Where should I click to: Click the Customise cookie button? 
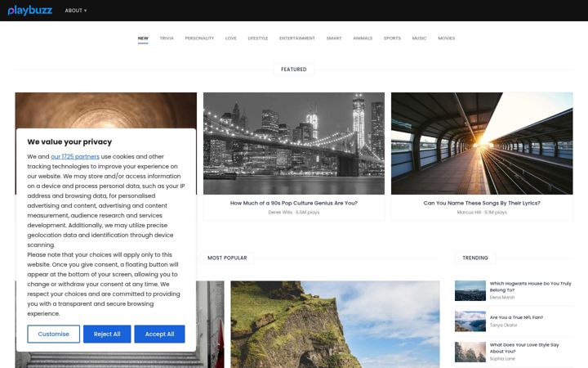[54, 334]
